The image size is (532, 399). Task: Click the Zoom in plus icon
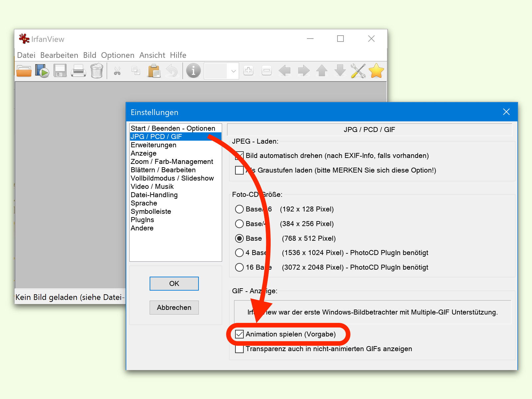point(248,70)
